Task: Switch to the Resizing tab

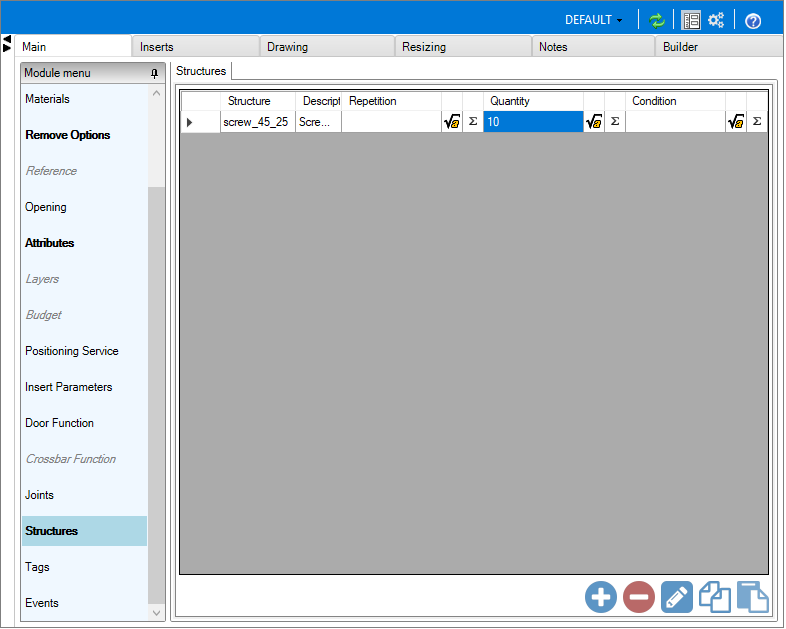Action: point(463,47)
